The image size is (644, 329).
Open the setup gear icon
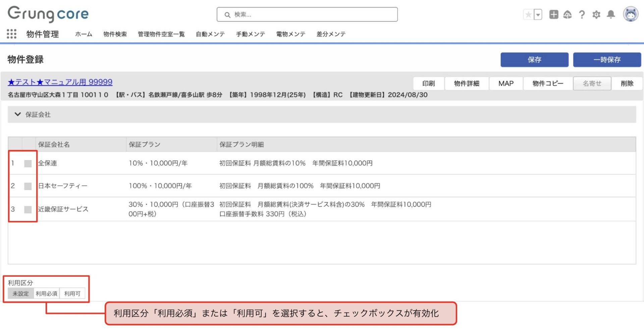click(x=596, y=15)
